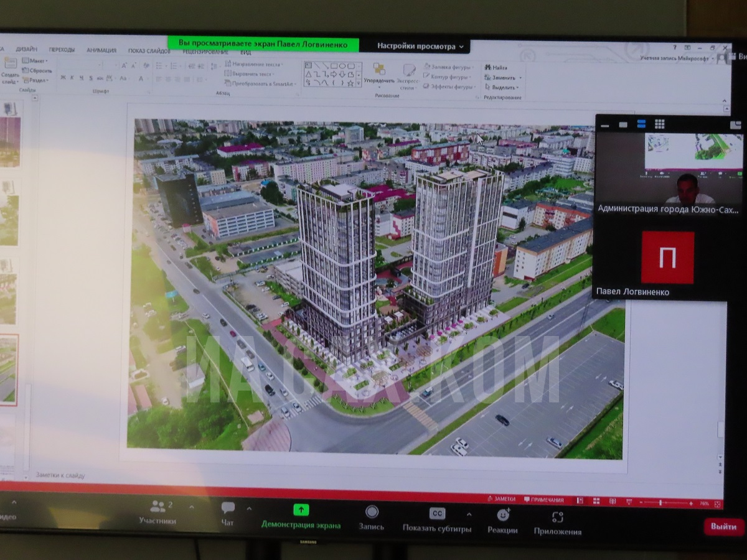Create a new slide in PowerPoint
Screen dimensions: 747x560
click(x=10, y=72)
